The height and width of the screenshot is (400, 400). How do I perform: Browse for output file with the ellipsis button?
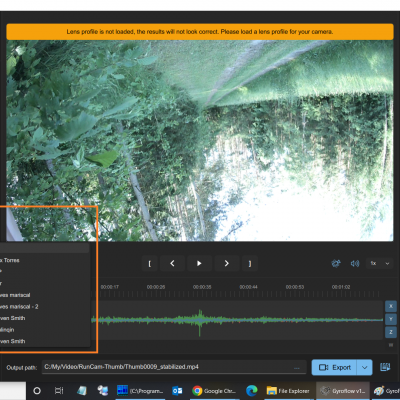coord(296,368)
